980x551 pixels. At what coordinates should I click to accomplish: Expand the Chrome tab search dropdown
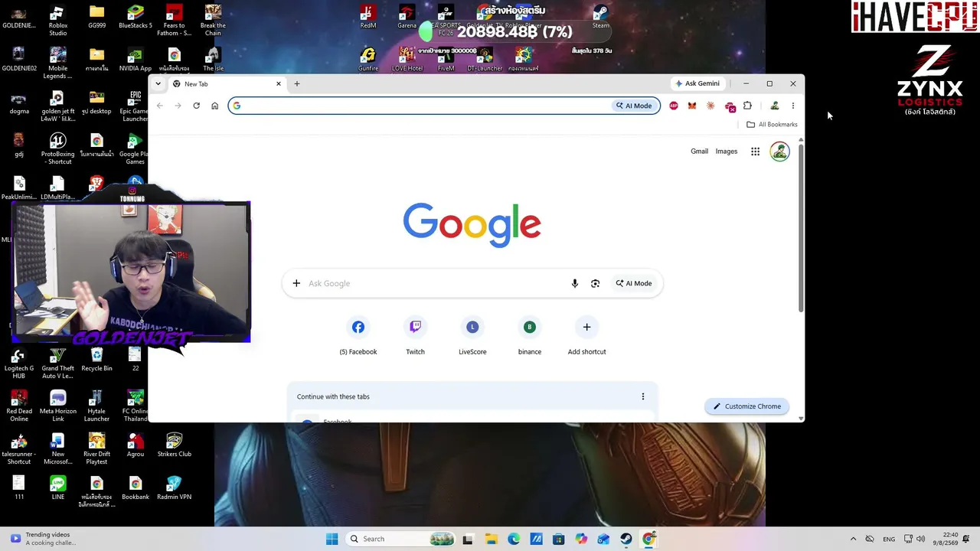[158, 83]
